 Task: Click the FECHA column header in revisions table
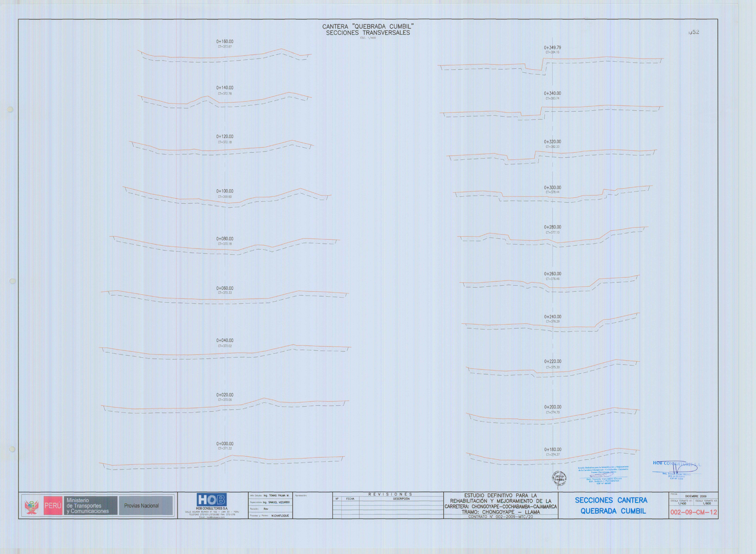coord(350,499)
